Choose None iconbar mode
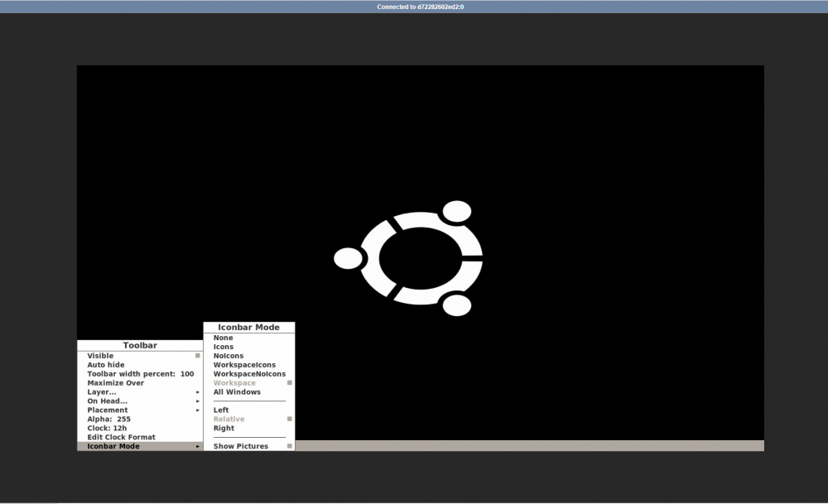Screen dimensions: 828x504 (x=248, y=338)
